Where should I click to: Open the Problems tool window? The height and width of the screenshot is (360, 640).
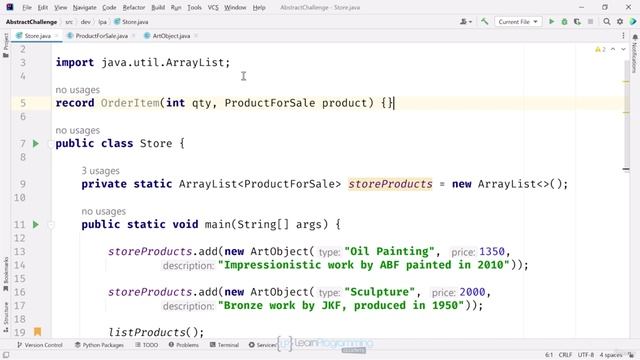coord(184,345)
